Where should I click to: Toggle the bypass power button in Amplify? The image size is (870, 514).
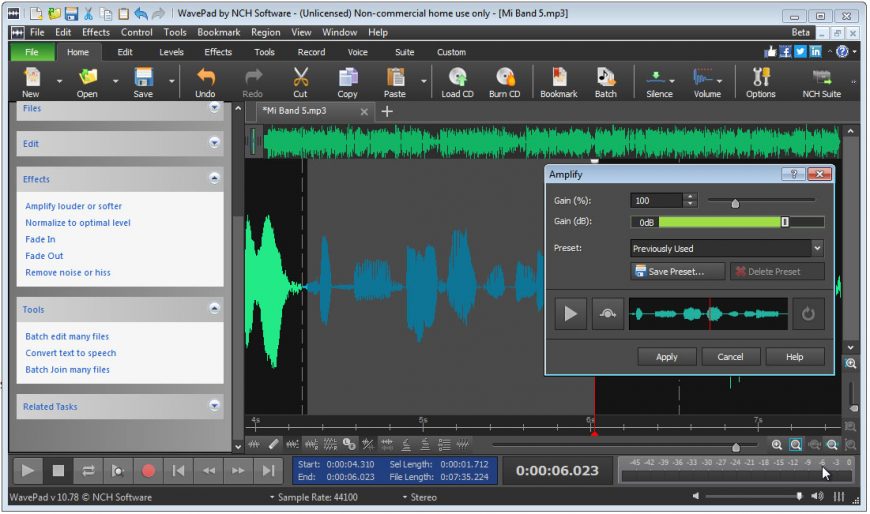pos(808,314)
